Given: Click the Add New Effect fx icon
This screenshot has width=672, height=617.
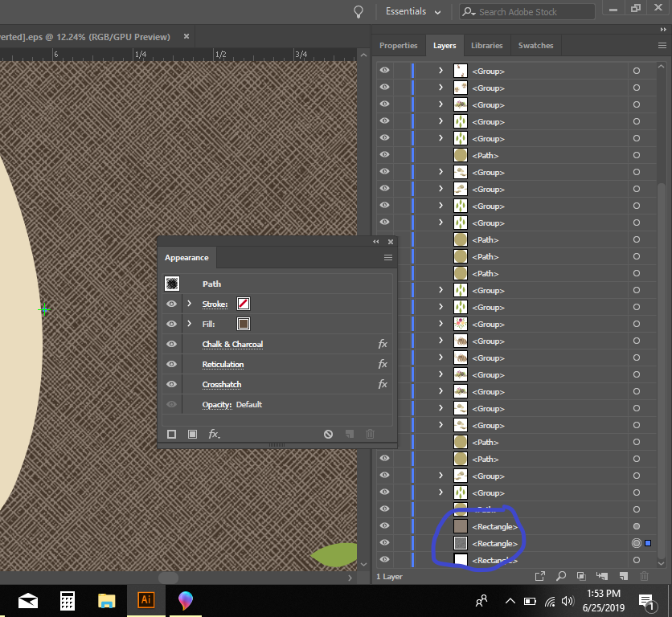Looking at the screenshot, I should tap(214, 434).
